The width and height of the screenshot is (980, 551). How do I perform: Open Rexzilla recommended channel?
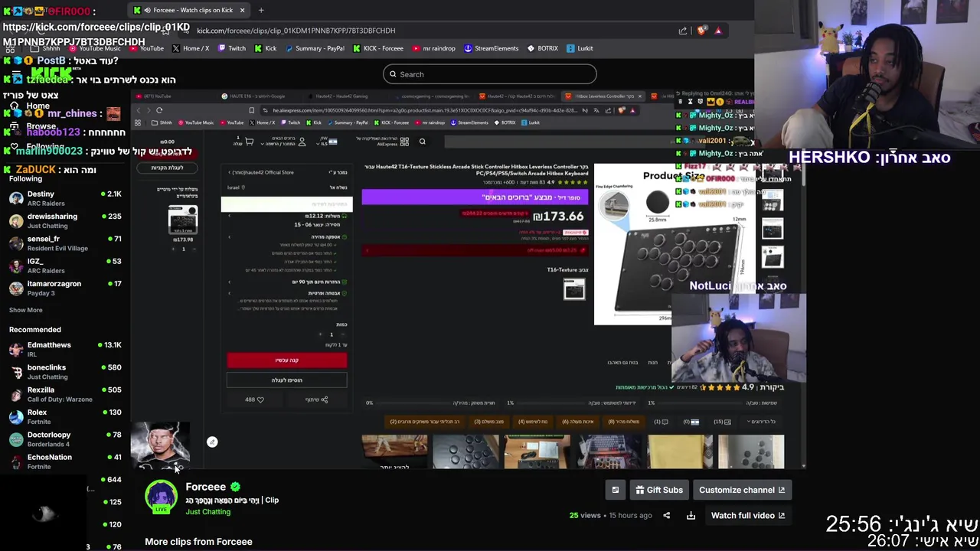point(65,394)
